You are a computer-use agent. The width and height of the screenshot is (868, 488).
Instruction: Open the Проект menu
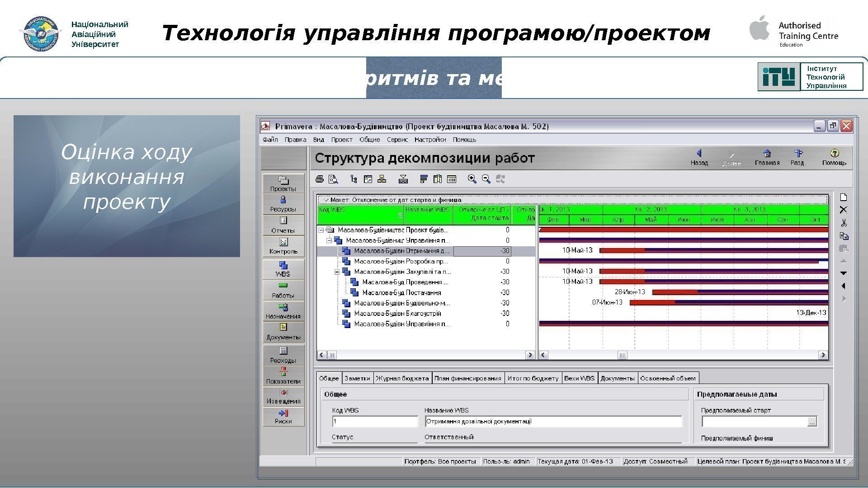[x=341, y=140]
